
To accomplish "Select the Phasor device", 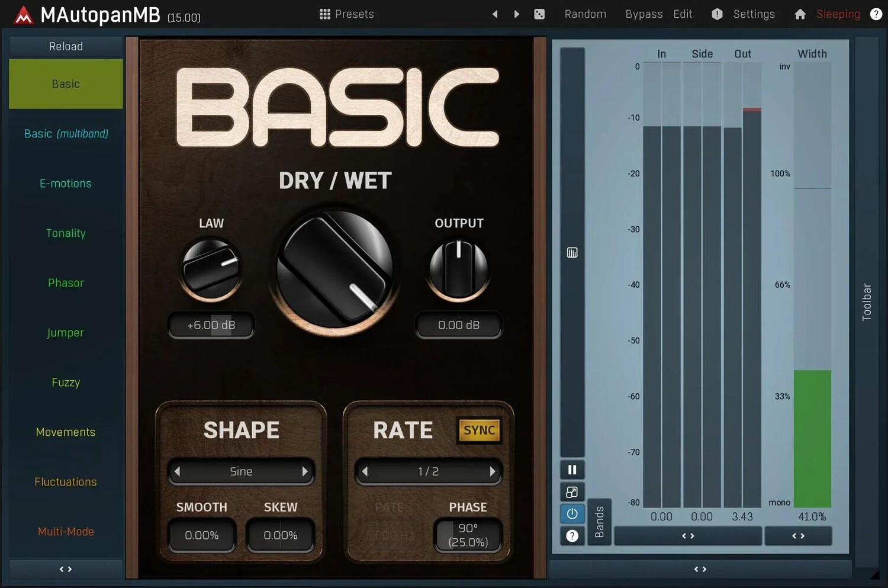I will 66,283.
